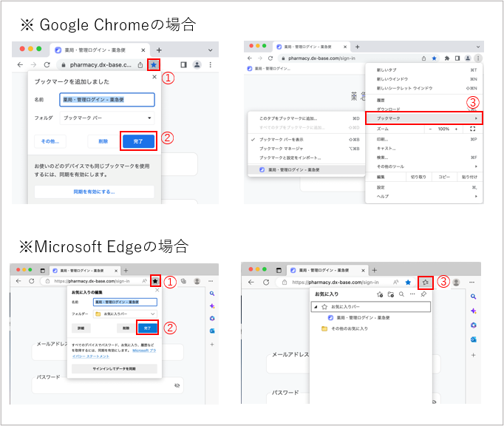Click the fullscreen icon in the ズーム row
This screenshot has height=426, width=504.
[x=473, y=129]
